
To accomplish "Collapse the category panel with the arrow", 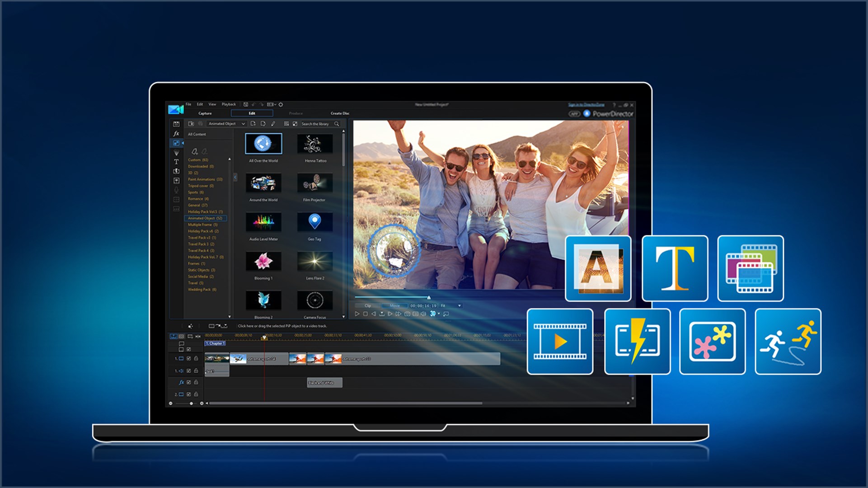I will [235, 178].
